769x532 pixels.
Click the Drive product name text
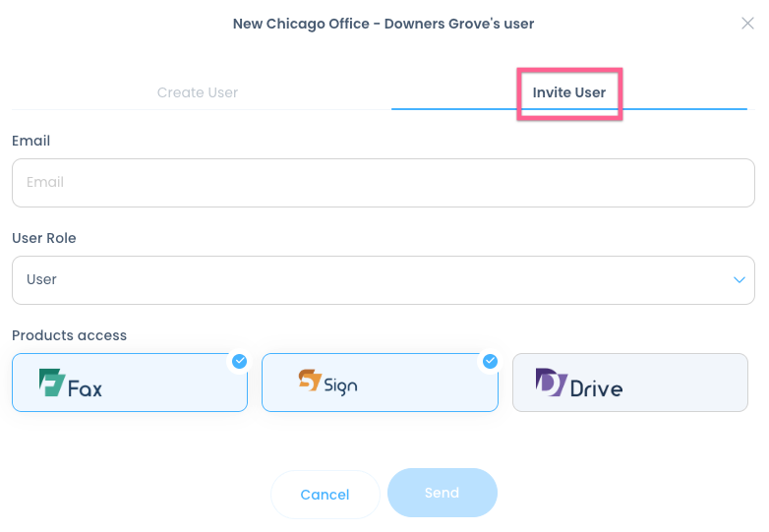[596, 388]
